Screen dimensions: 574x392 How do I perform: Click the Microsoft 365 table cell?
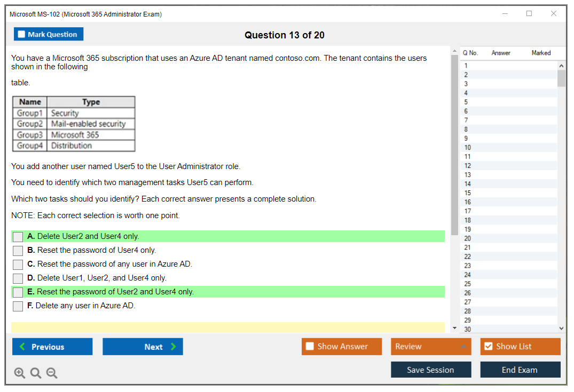point(91,135)
